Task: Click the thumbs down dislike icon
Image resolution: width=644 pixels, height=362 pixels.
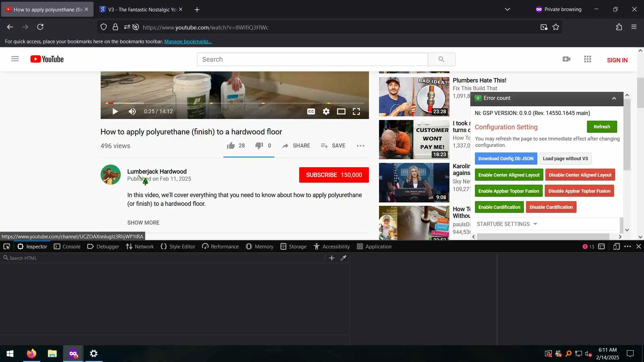Action: pyautogui.click(x=259, y=146)
